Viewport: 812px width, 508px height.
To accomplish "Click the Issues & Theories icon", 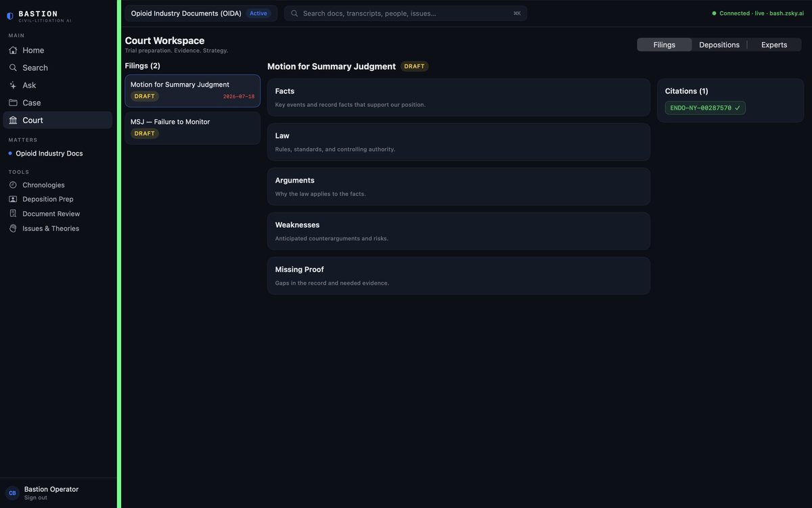I will coord(13,229).
